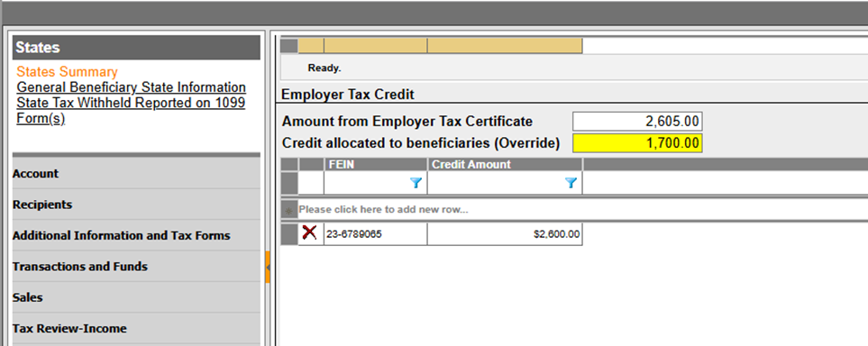Sort by the FEIN column header

pos(375,164)
